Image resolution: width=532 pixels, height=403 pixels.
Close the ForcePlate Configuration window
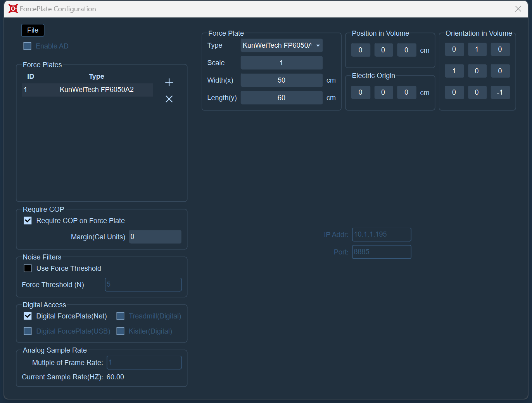pos(518,9)
